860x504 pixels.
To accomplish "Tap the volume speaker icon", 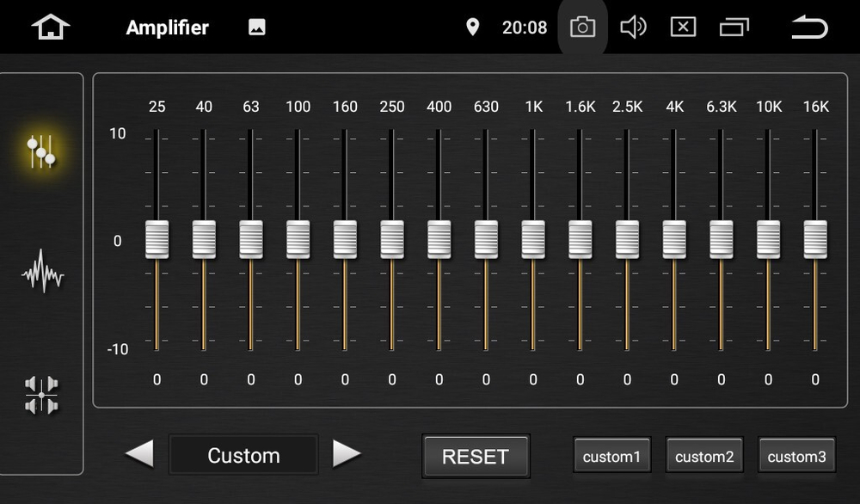I will [x=633, y=28].
